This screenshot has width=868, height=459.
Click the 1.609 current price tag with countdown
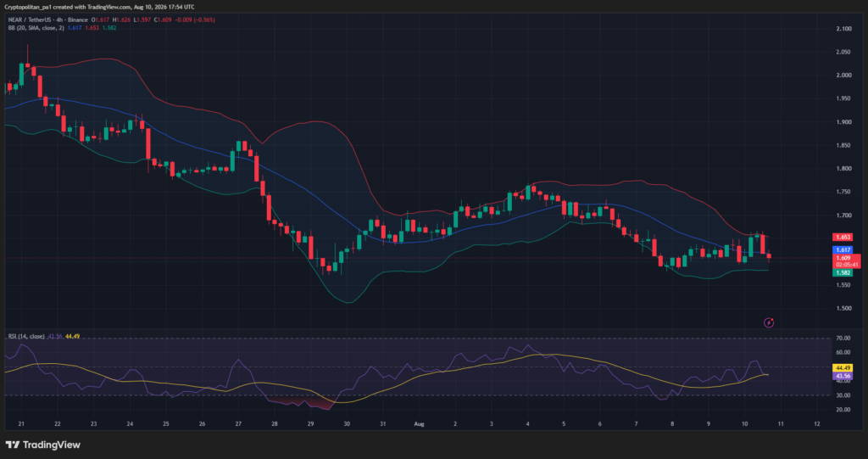846,261
